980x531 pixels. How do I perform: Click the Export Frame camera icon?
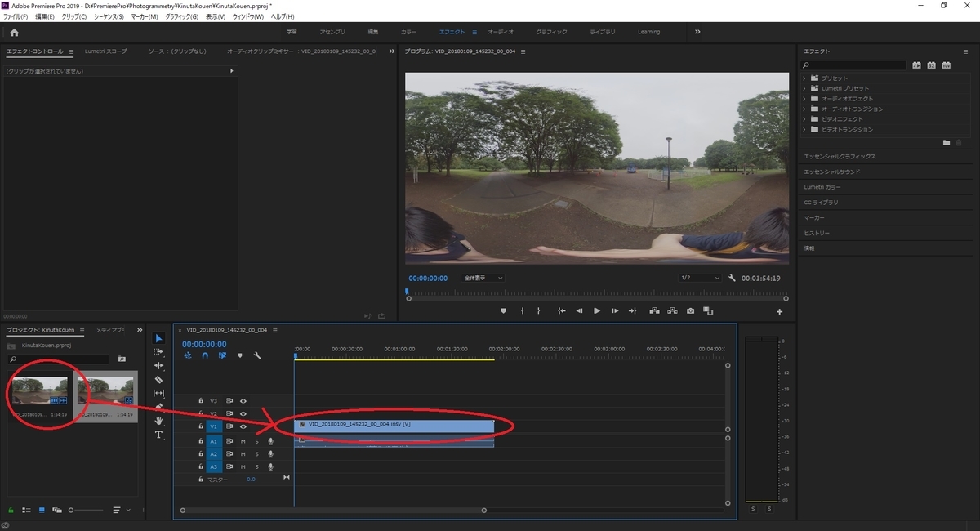pyautogui.click(x=690, y=311)
